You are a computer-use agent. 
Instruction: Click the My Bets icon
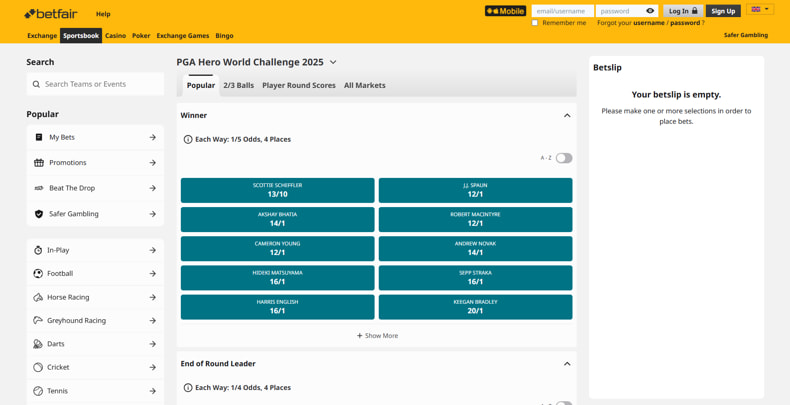pos(39,137)
